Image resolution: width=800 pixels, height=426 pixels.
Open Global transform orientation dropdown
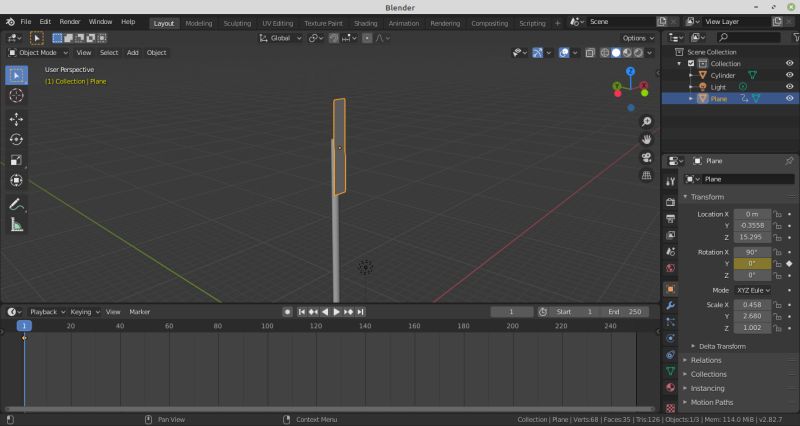pos(281,38)
